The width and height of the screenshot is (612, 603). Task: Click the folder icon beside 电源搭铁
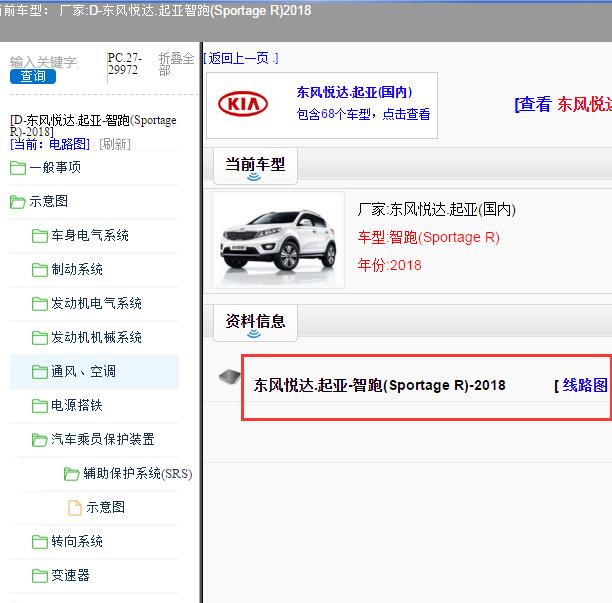pos(39,406)
